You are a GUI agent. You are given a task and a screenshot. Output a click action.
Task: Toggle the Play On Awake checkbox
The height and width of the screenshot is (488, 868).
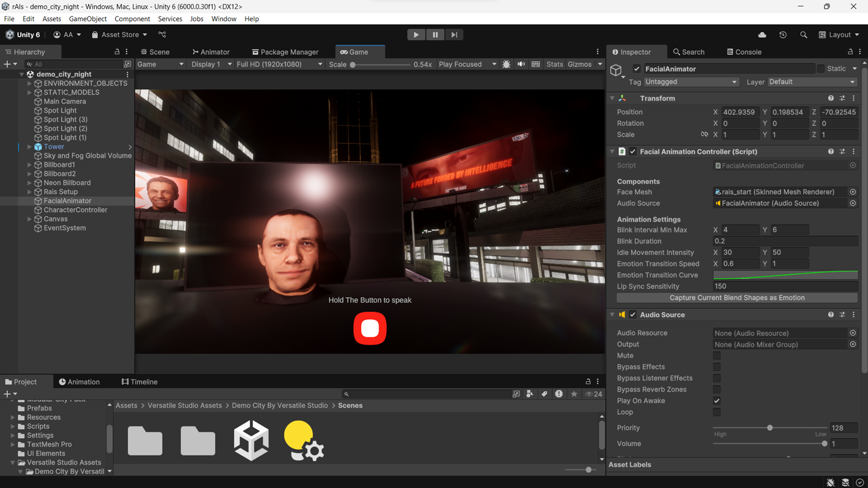pos(717,400)
